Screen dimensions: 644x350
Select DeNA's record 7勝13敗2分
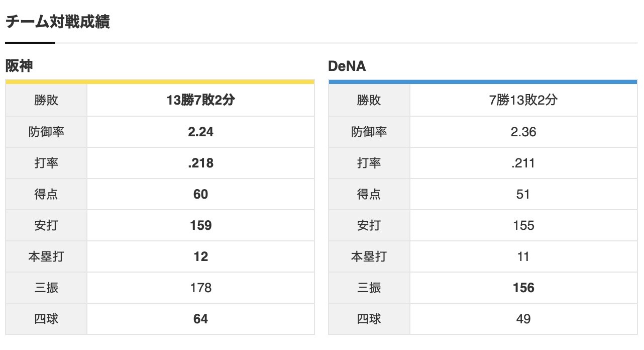point(523,101)
